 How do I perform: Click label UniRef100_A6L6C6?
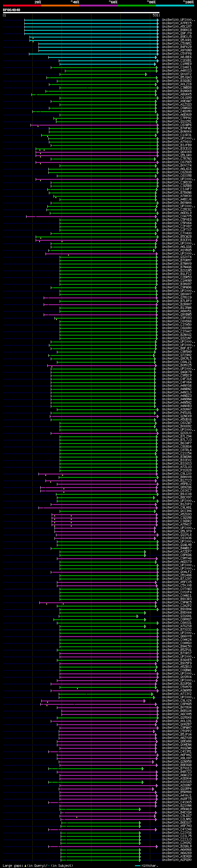click(177, 169)
